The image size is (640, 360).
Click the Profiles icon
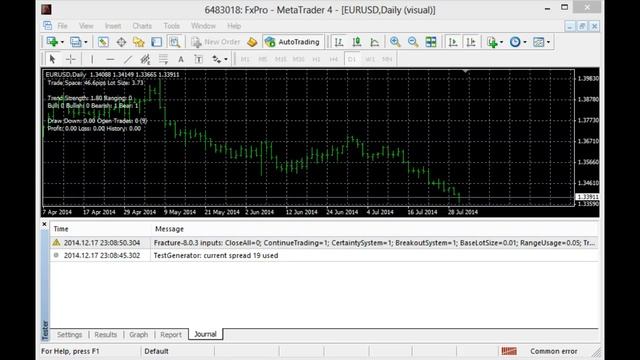coord(76,42)
